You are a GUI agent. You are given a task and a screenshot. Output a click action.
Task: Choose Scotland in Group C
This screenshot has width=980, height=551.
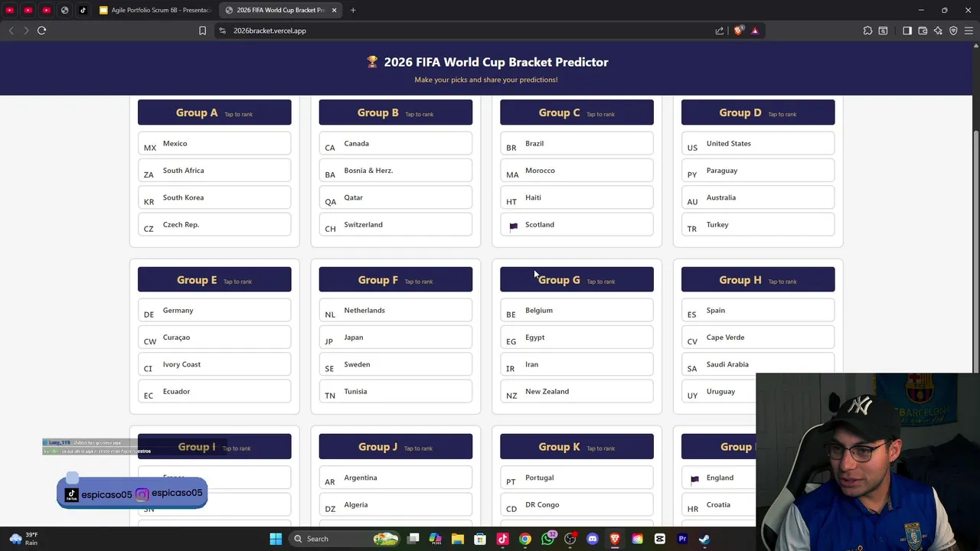click(577, 224)
